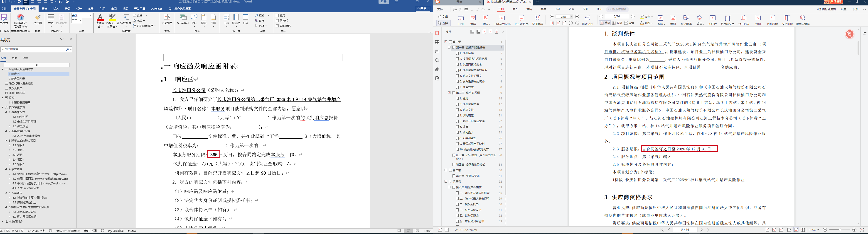
Task: Enable the 网格线 gridlines checkbox in Word
Action: (277, 21)
